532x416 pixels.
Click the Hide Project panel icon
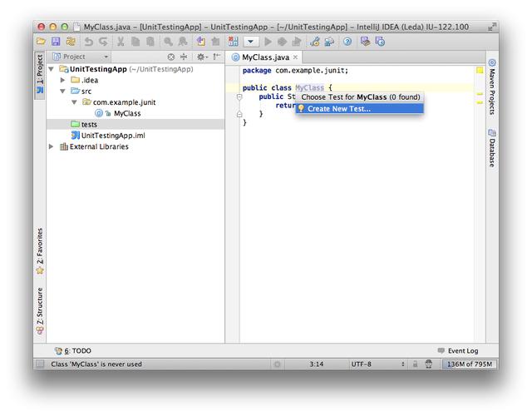[x=216, y=57]
